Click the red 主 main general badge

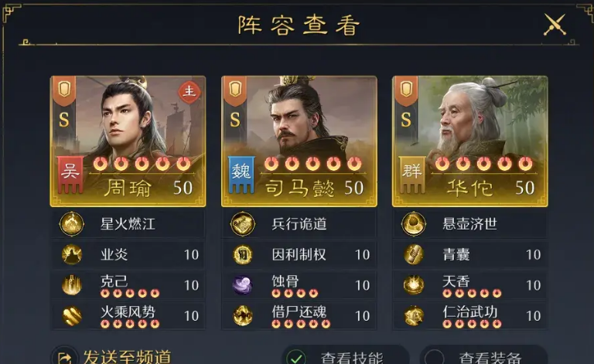tap(189, 91)
